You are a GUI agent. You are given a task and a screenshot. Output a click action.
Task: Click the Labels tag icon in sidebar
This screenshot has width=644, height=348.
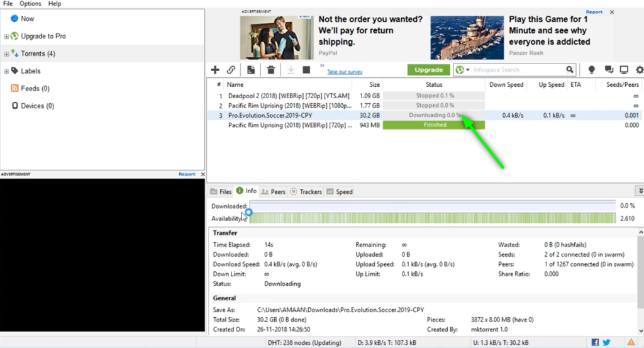click(x=15, y=70)
